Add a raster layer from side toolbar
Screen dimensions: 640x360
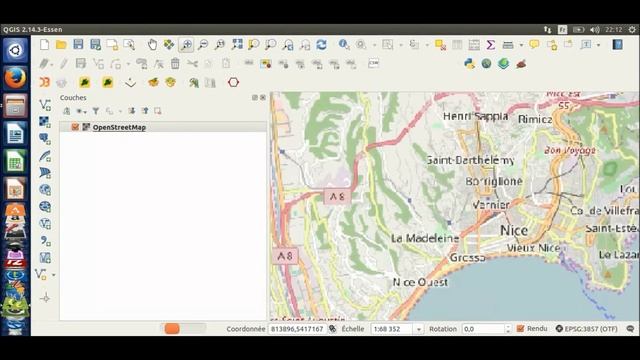click(45, 122)
